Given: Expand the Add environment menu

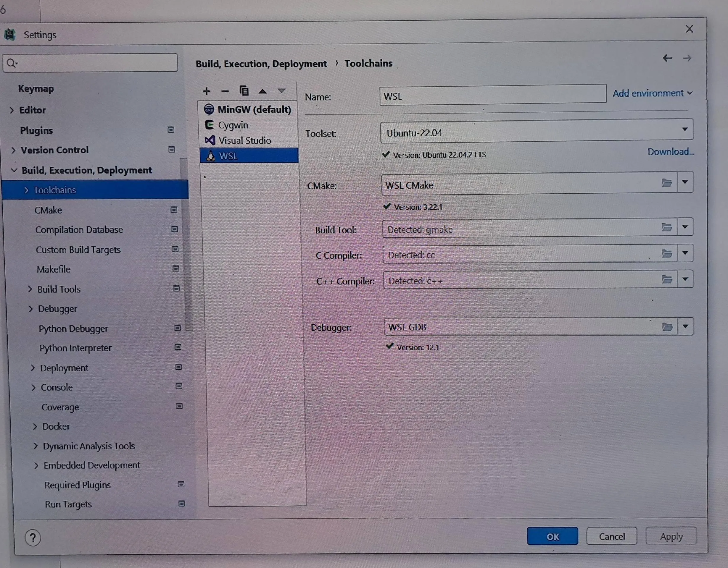Looking at the screenshot, I should [x=652, y=93].
